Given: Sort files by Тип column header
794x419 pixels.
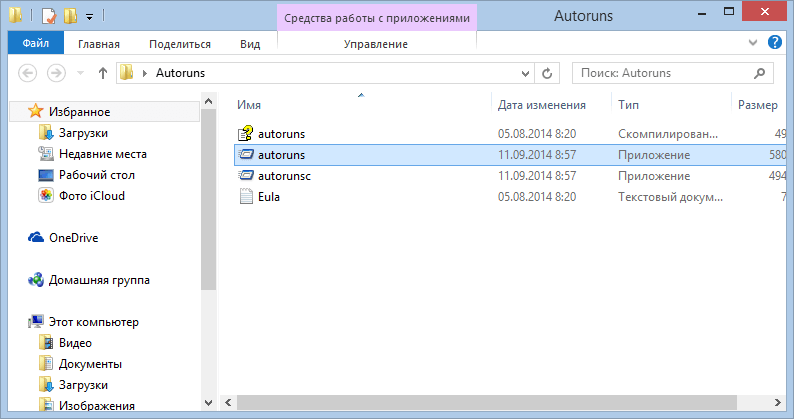Looking at the screenshot, I should click(x=629, y=104).
